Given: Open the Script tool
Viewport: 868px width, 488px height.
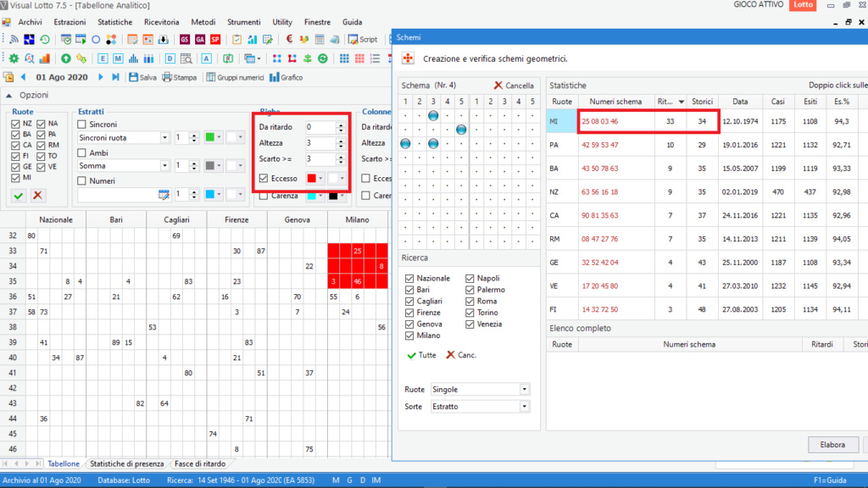Looking at the screenshot, I should point(363,39).
